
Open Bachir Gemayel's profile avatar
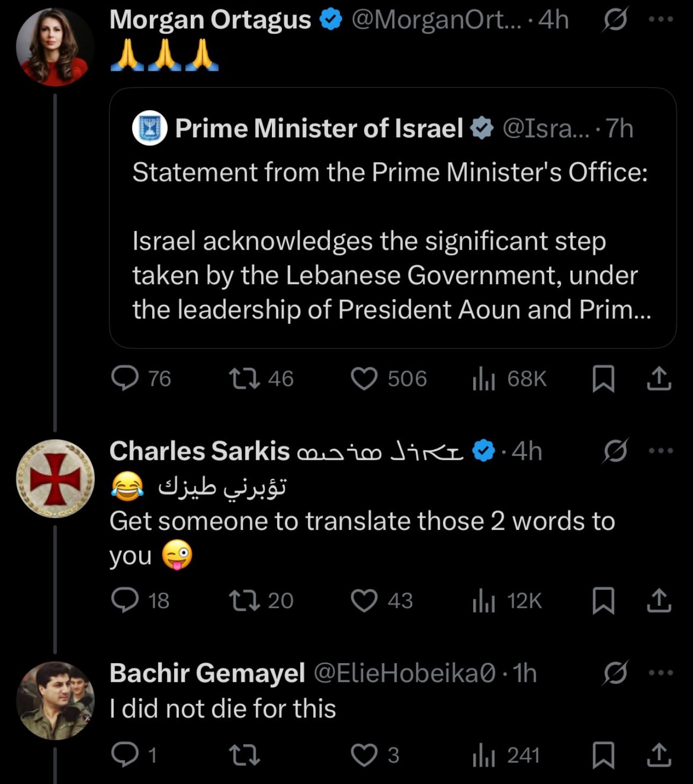tap(55, 700)
